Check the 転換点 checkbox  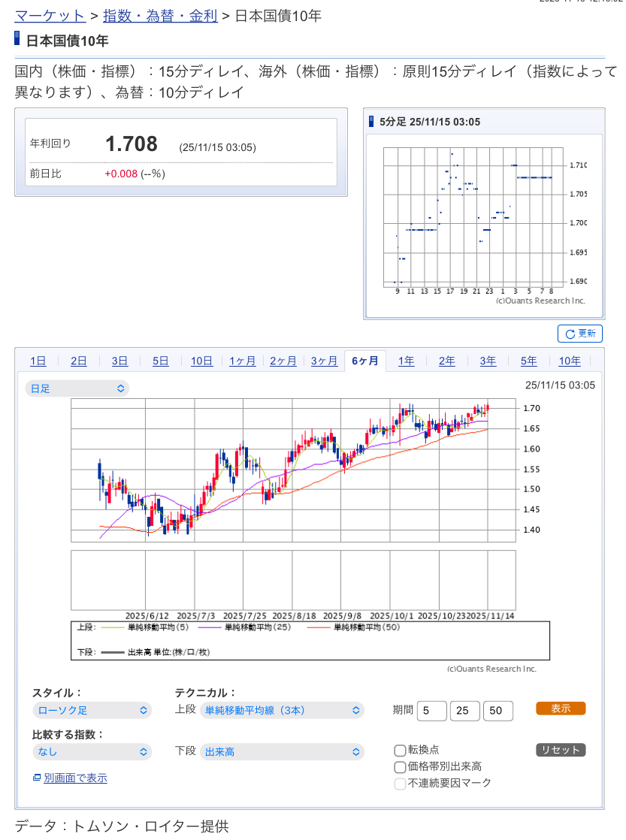(400, 750)
